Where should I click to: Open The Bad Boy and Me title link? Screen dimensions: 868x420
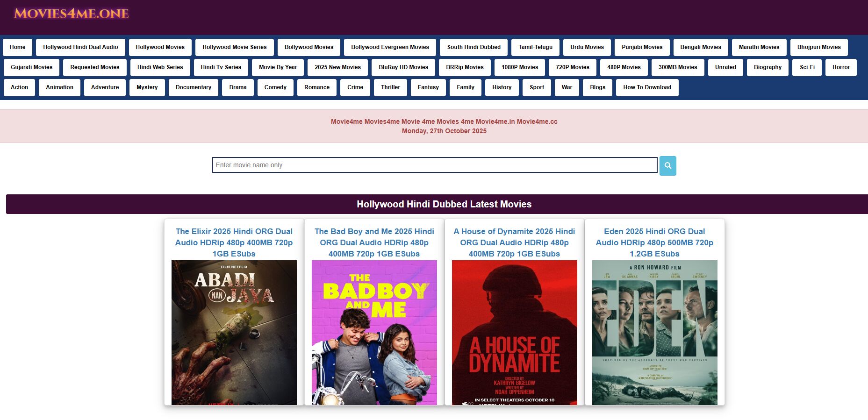click(x=374, y=242)
